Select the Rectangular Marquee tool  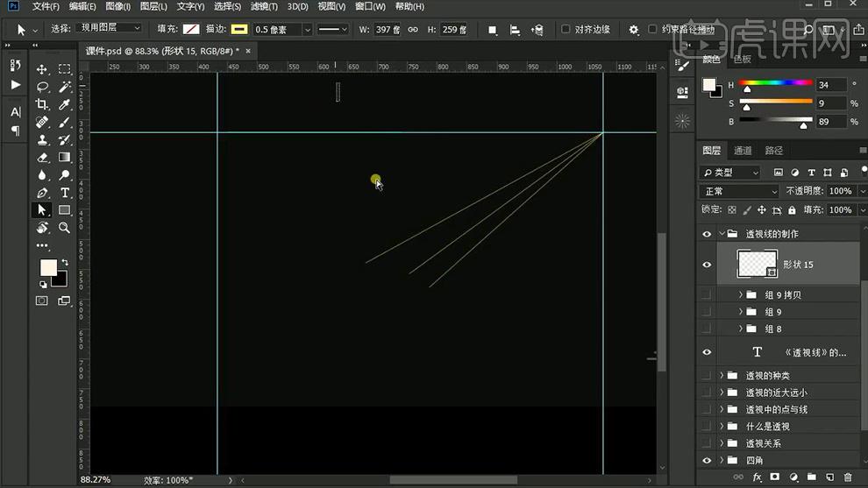(x=65, y=69)
